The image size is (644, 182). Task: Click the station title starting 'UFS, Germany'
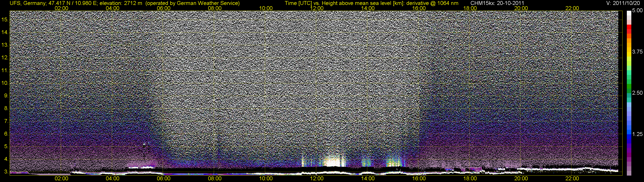(125, 3)
